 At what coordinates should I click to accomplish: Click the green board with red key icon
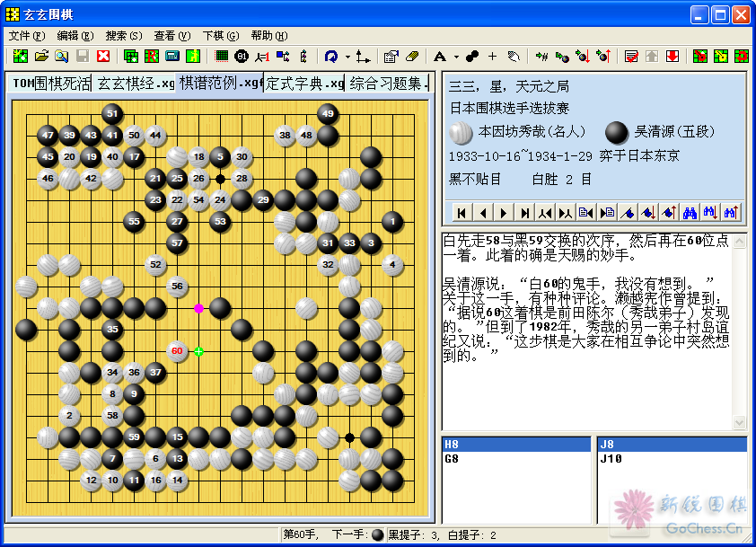pos(700,56)
